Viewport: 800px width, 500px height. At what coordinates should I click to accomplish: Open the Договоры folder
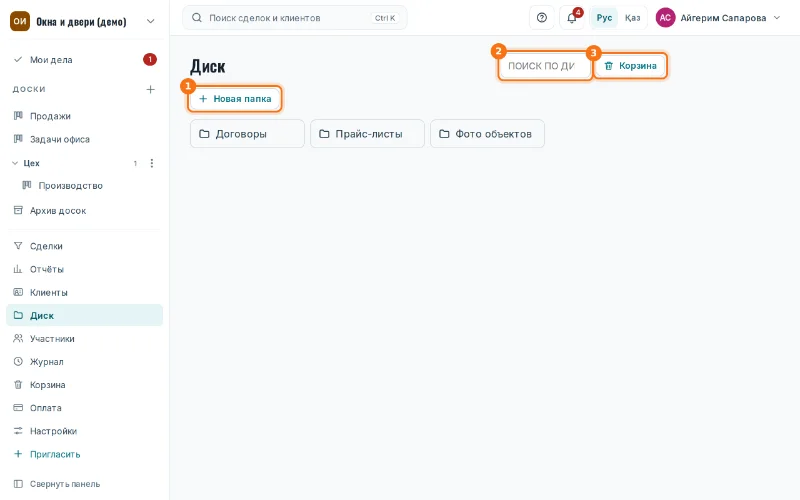[247, 134]
